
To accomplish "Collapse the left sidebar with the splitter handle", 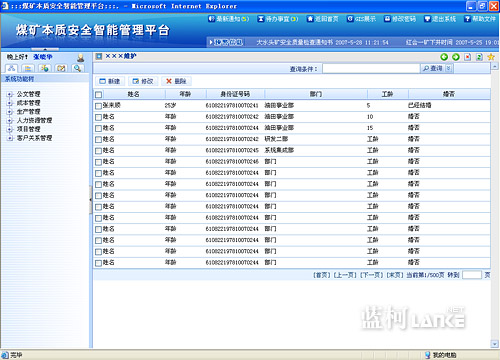I will coord(90,200).
